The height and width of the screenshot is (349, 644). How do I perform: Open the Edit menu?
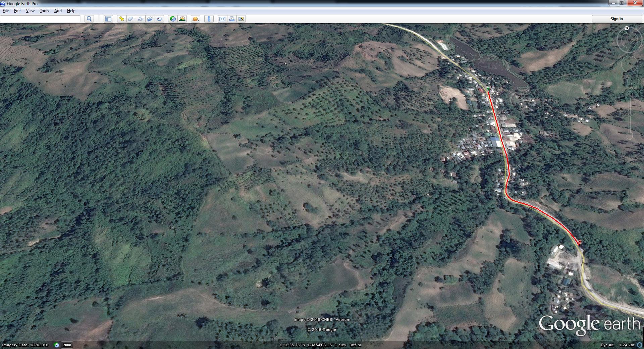coord(17,11)
